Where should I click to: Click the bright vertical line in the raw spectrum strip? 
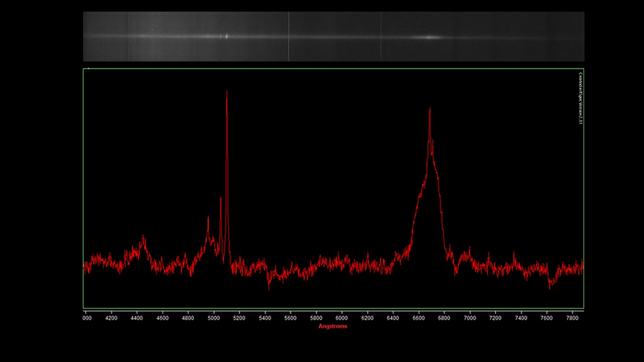[x=289, y=36]
